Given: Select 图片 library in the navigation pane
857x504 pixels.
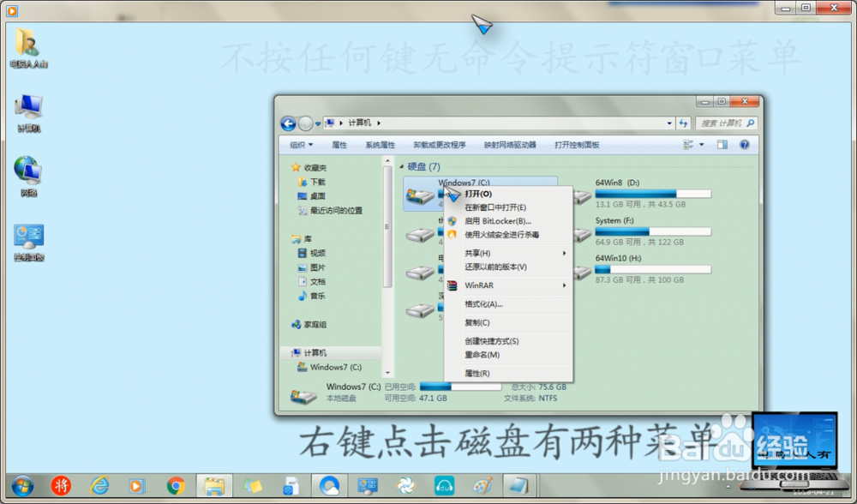Looking at the screenshot, I should pyautogui.click(x=318, y=267).
